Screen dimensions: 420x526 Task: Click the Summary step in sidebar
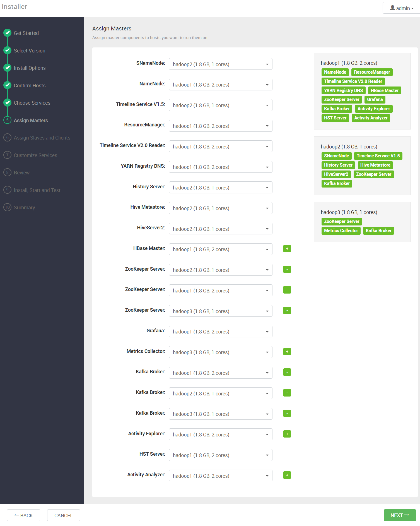[x=25, y=207]
